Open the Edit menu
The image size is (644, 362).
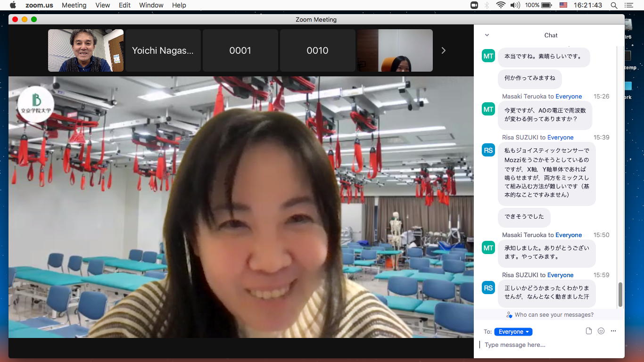124,5
